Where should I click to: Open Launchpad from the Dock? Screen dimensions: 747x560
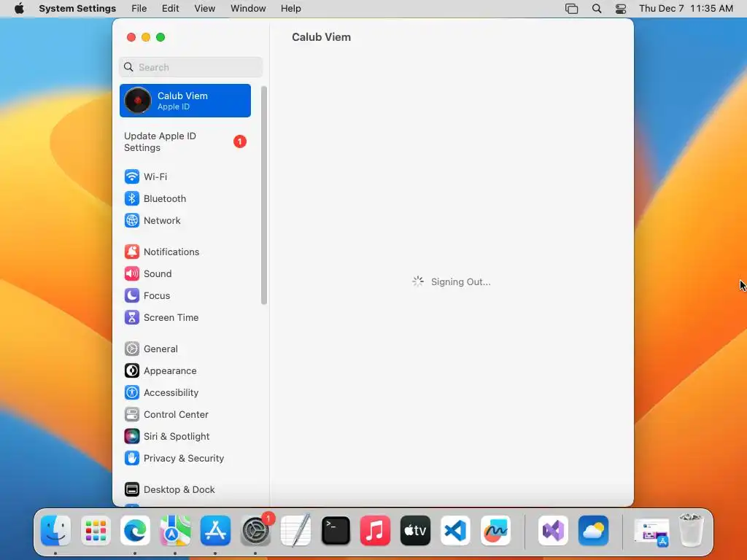coord(96,531)
